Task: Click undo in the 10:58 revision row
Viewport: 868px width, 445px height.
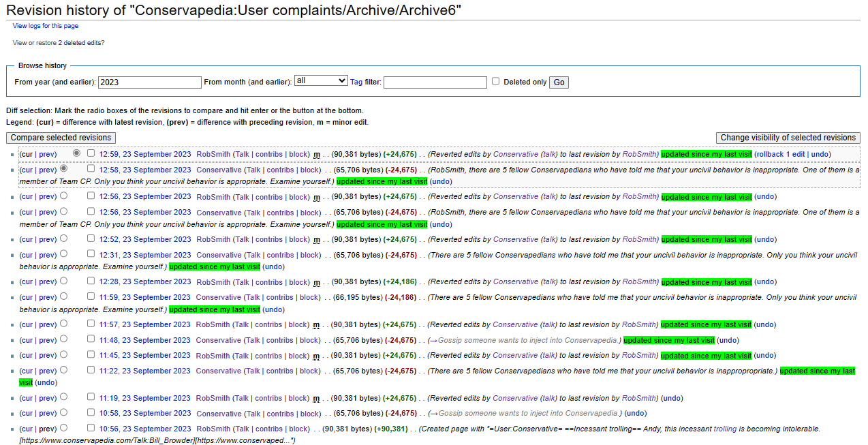Action: [636, 414]
